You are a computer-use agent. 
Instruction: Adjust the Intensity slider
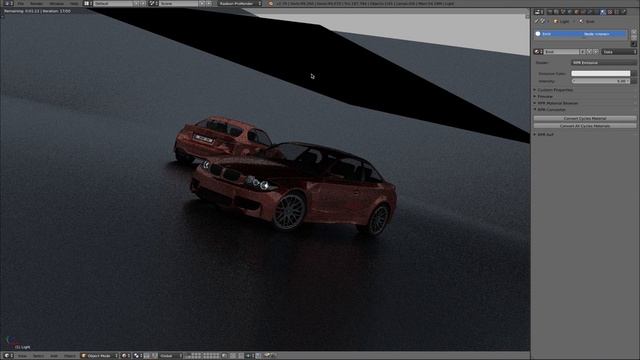[x=601, y=81]
